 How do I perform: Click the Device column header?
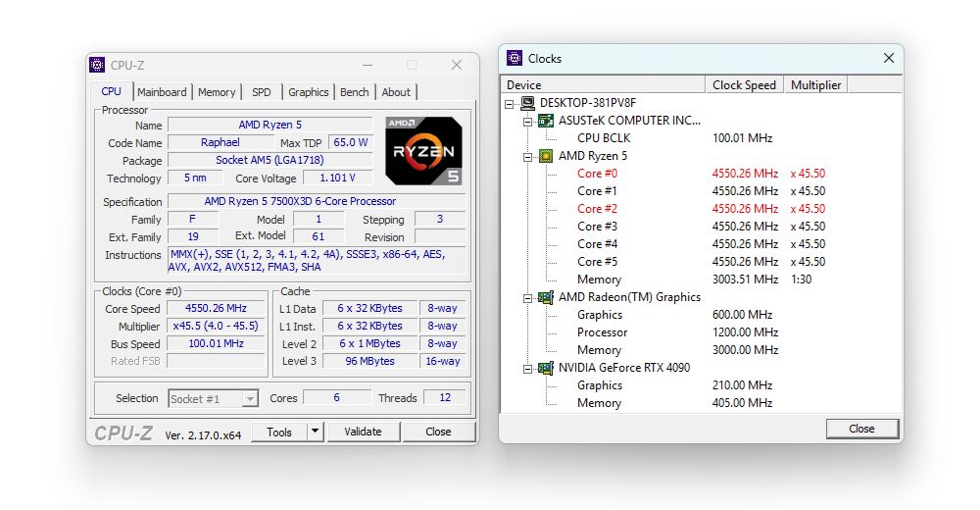(603, 85)
